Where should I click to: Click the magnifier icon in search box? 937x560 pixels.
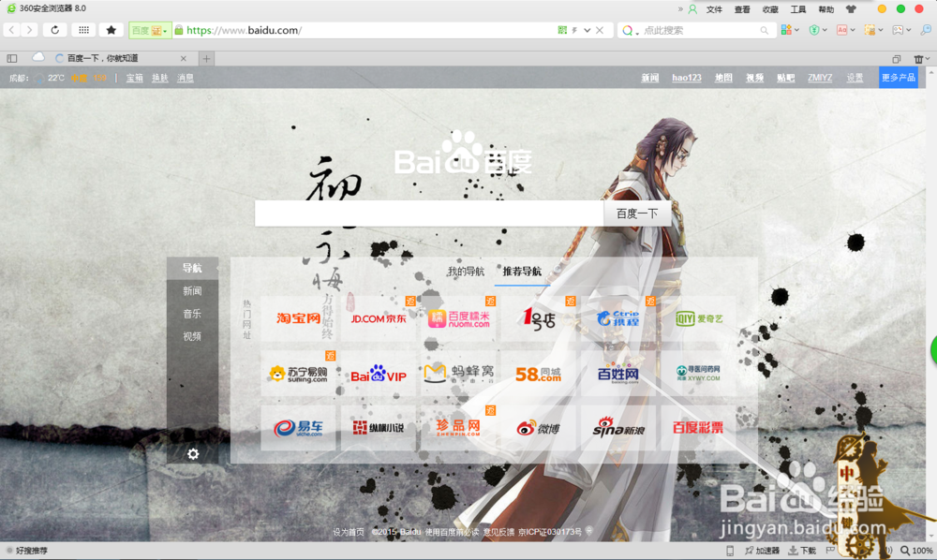765,31
